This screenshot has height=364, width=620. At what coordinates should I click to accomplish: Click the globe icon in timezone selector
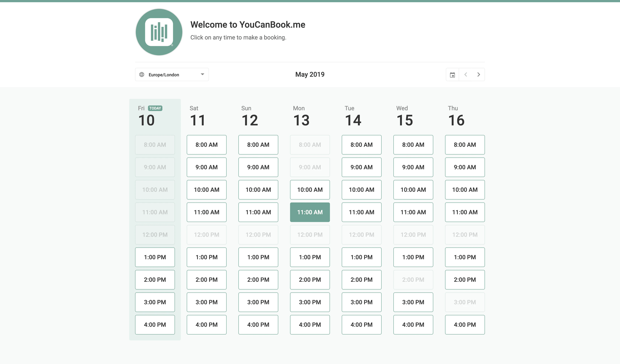tap(142, 74)
